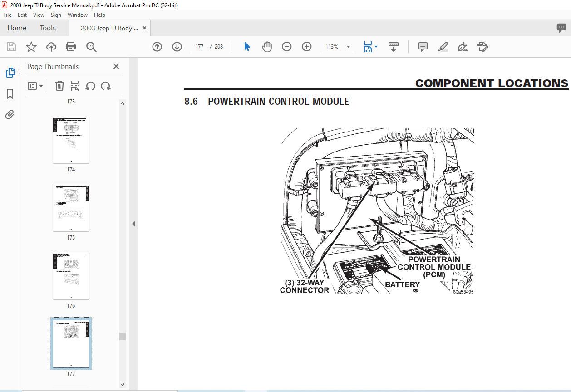Click thumbnails scrollbar down arrow
This screenshot has width=571, height=392.
point(122,384)
